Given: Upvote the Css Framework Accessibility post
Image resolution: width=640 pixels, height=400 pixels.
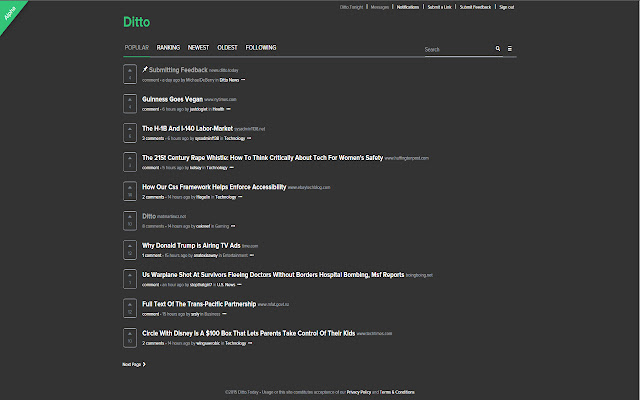Looking at the screenshot, I should [x=130, y=191].
